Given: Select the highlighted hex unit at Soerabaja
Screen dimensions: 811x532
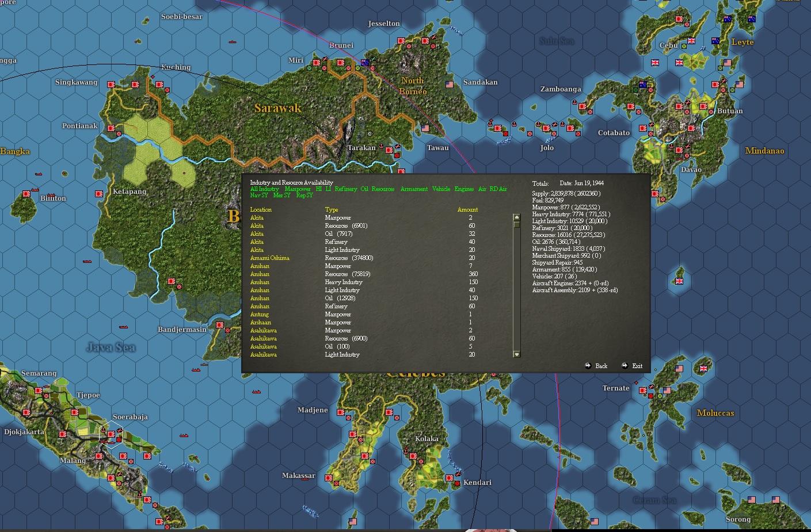Looking at the screenshot, I should point(111,434).
